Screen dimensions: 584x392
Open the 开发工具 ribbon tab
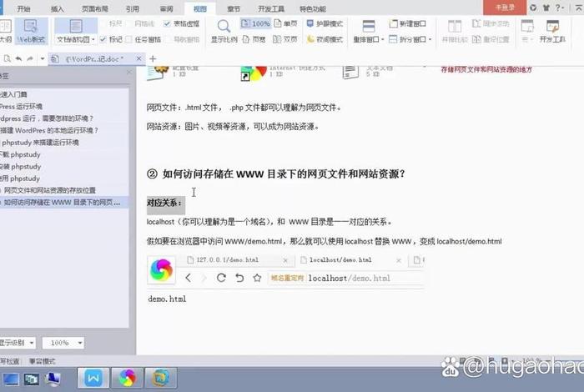point(271,9)
